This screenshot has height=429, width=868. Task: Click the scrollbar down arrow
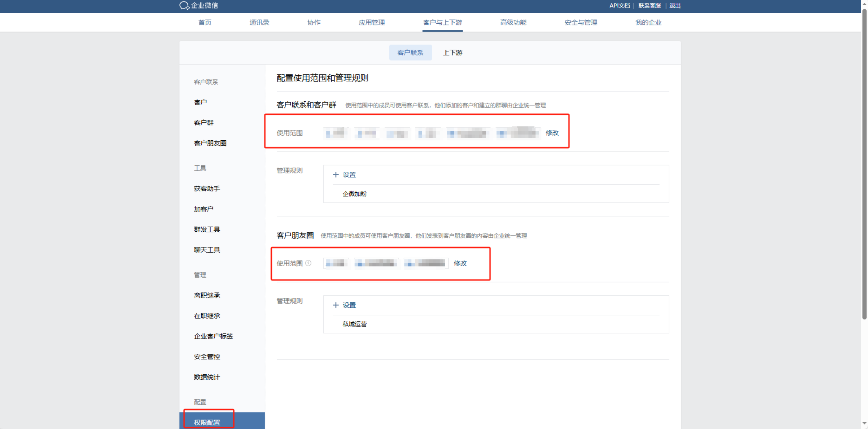(864, 423)
